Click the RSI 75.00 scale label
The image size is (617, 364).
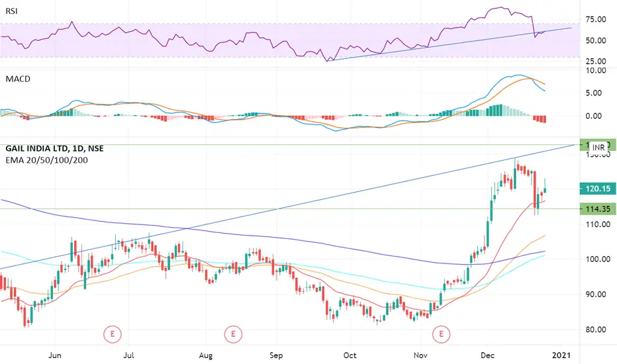[596, 19]
